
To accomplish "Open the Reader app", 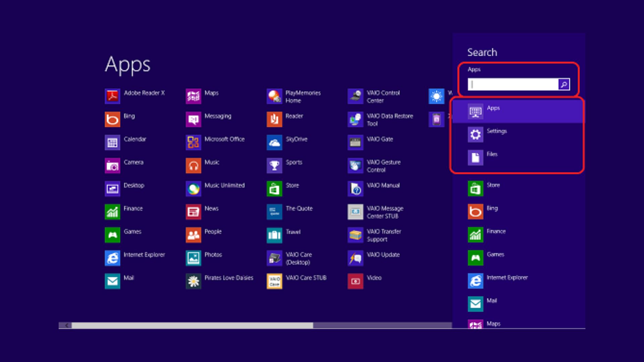I will [x=274, y=119].
